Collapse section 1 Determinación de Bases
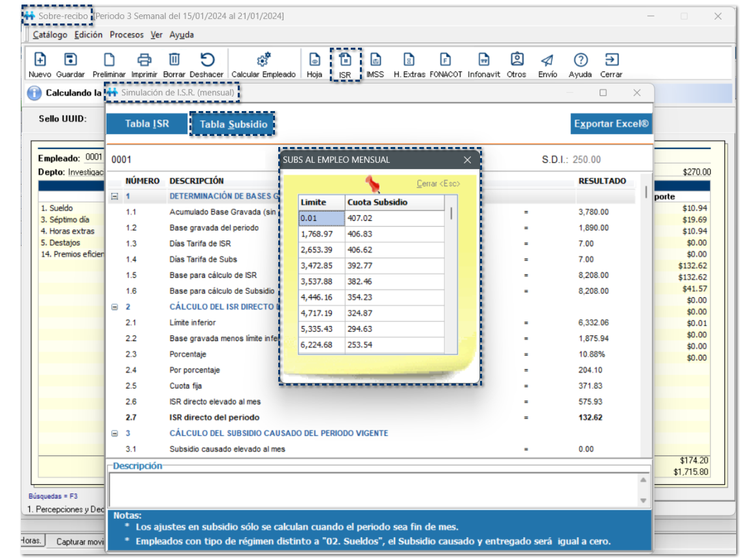The height and width of the screenshot is (560, 742). click(x=115, y=196)
